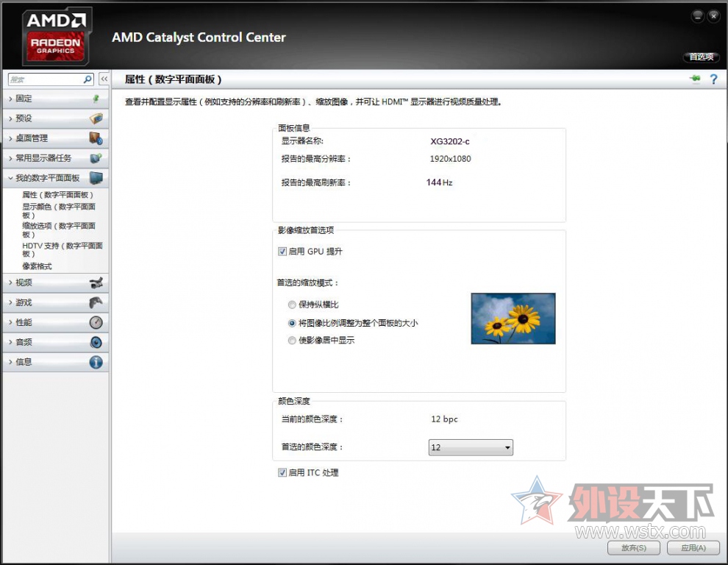
Task: Expand the 常用显示器任务 section
Action: pos(56,158)
